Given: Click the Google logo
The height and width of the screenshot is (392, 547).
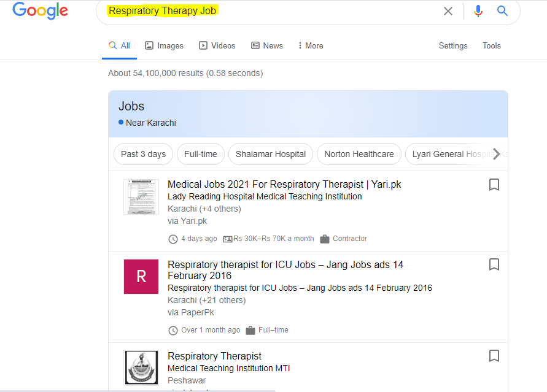Looking at the screenshot, I should coord(40,10).
